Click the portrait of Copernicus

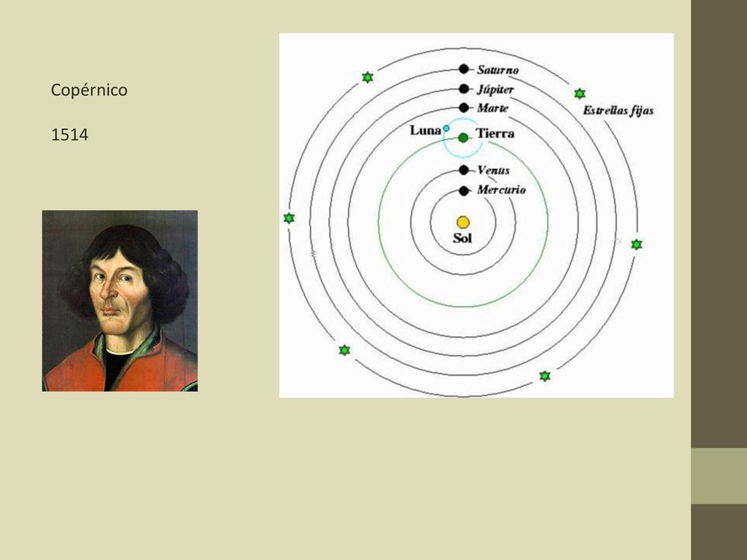point(120,301)
